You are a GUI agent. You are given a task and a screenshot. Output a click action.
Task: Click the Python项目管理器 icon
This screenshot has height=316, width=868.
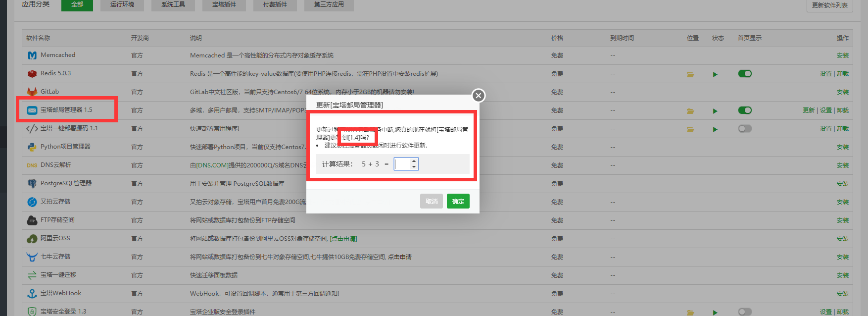click(x=32, y=147)
